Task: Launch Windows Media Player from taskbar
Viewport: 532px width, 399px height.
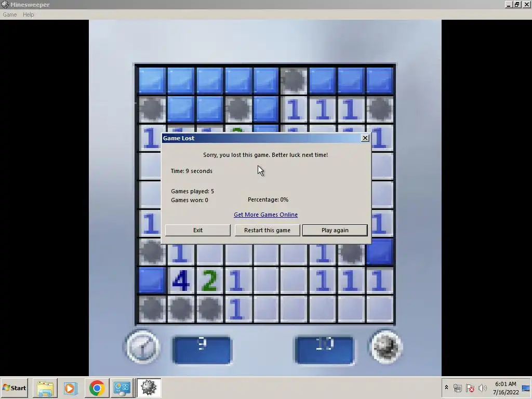Action: pyautogui.click(x=71, y=388)
